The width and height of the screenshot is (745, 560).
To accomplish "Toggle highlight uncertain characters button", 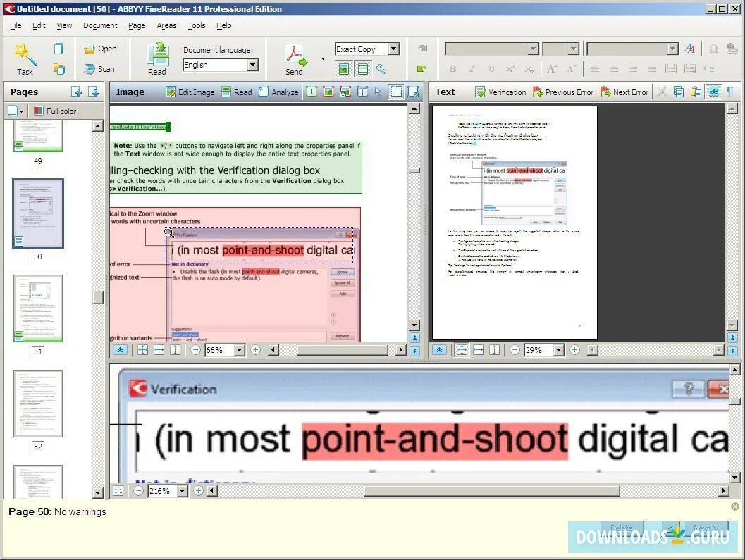I will [714, 92].
